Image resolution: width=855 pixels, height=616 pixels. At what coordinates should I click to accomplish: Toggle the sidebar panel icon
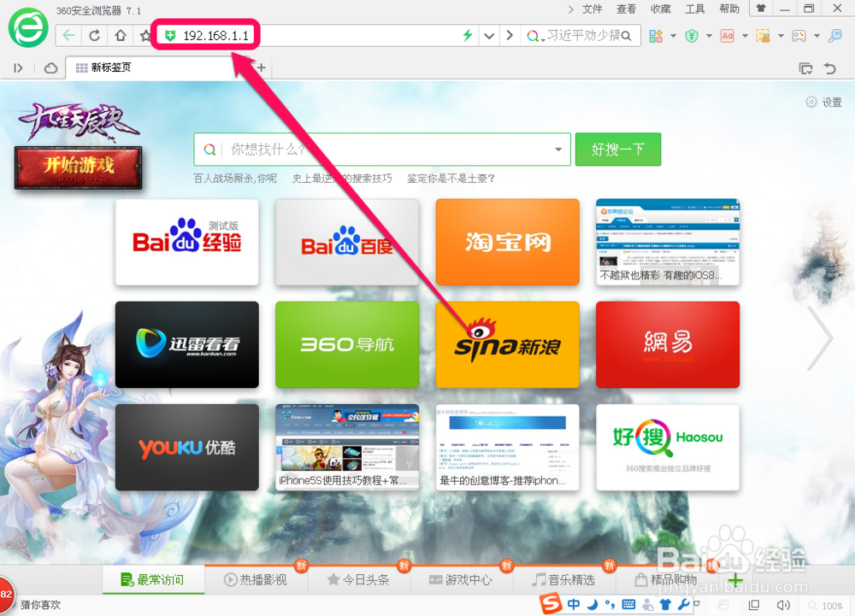tap(18, 68)
